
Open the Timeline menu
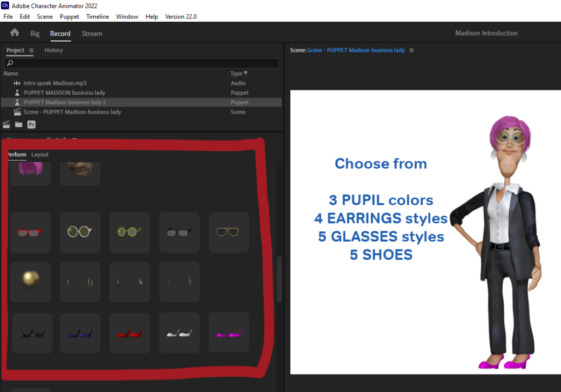97,16
